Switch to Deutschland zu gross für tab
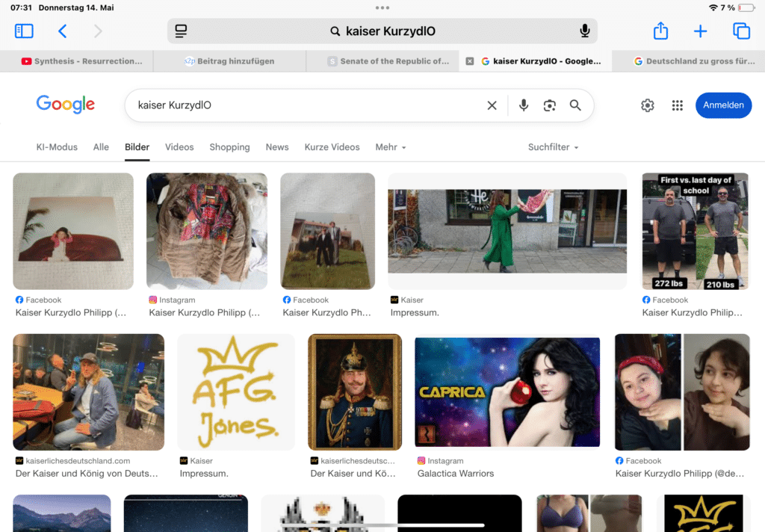 [688, 61]
